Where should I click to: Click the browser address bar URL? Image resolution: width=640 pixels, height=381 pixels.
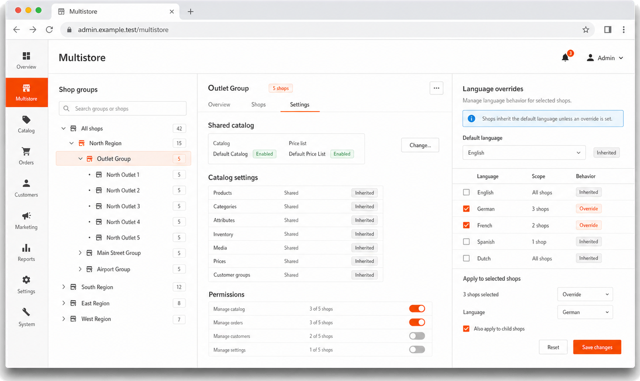click(123, 29)
